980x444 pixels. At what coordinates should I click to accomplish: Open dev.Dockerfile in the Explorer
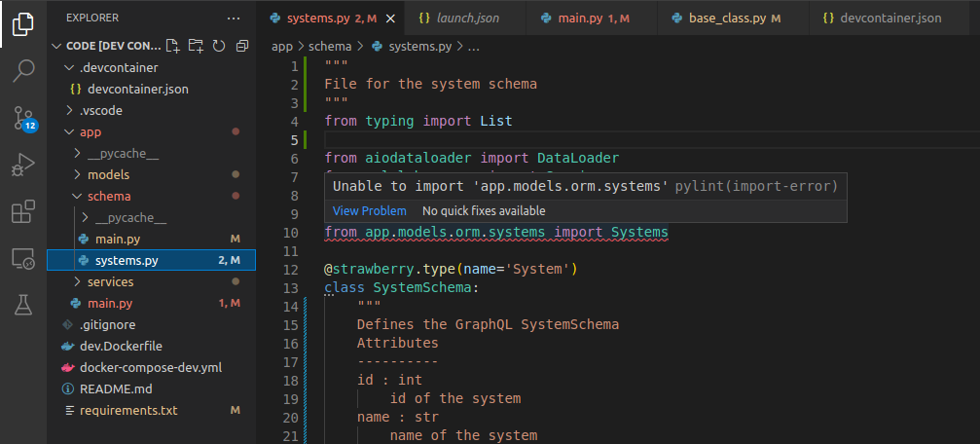coord(151,346)
